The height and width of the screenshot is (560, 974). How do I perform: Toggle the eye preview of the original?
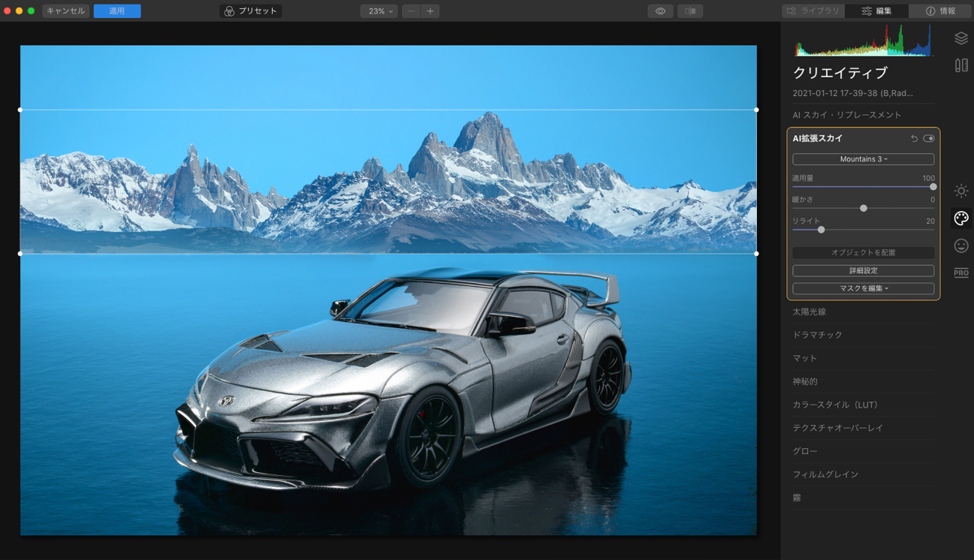coord(660,11)
